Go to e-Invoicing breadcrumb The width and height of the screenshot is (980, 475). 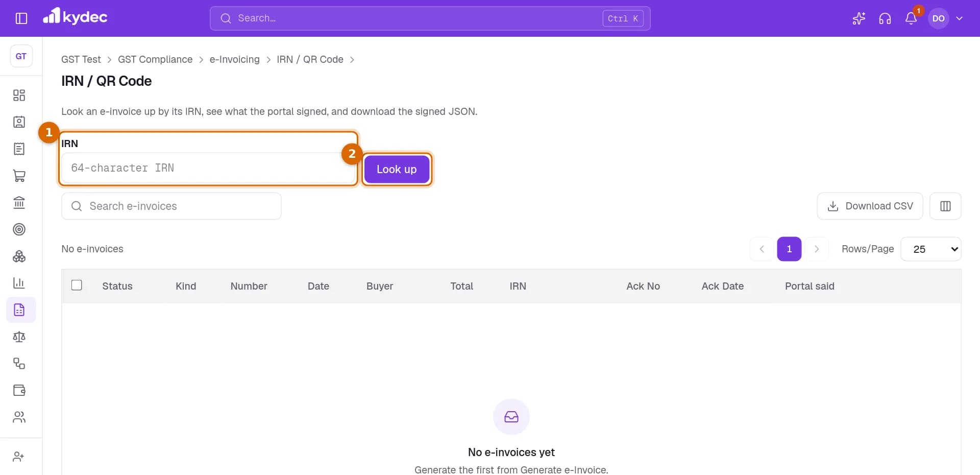[235, 59]
